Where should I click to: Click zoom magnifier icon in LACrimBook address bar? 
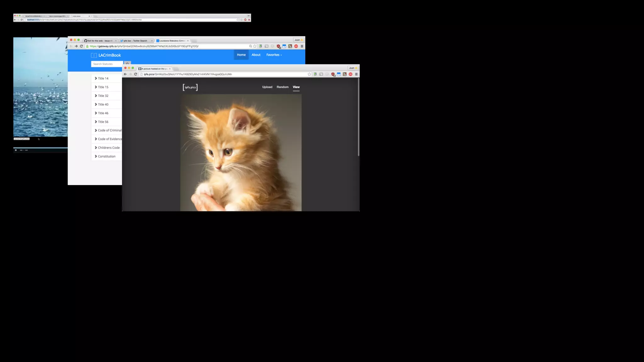coord(250,46)
